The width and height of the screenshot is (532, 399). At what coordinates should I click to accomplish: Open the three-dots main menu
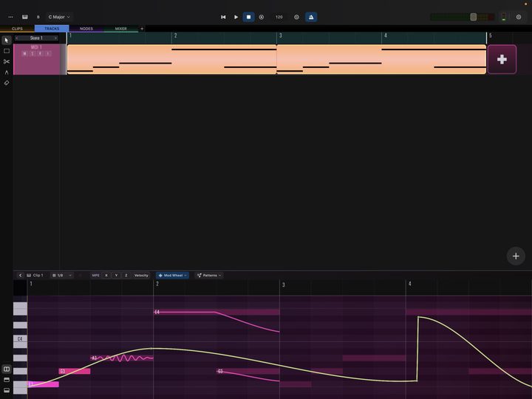pos(10,17)
